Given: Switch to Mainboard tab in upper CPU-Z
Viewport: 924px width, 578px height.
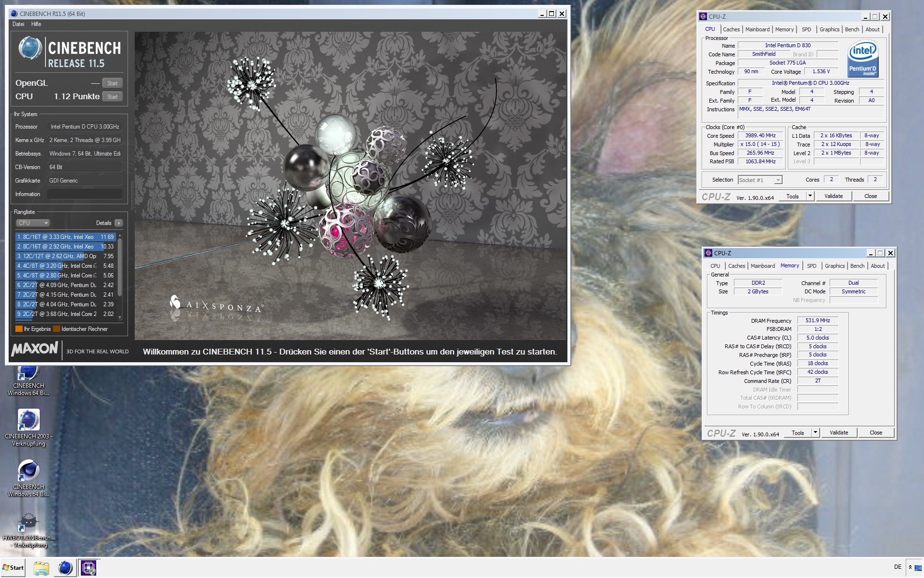Looking at the screenshot, I should coord(757,29).
